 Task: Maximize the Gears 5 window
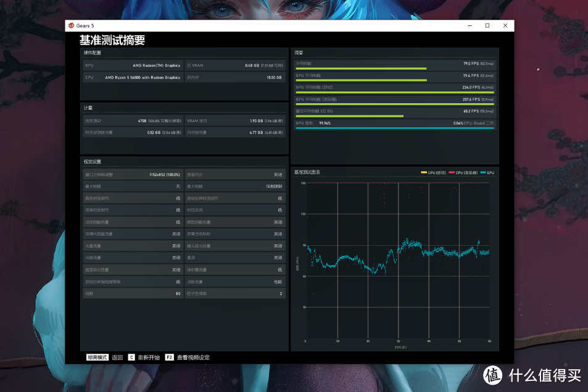487,25
